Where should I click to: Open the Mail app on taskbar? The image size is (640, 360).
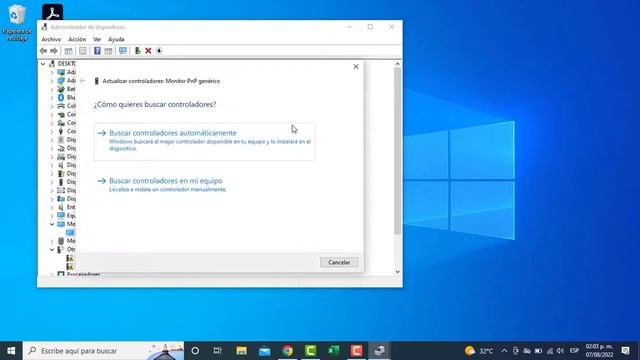(x=264, y=351)
